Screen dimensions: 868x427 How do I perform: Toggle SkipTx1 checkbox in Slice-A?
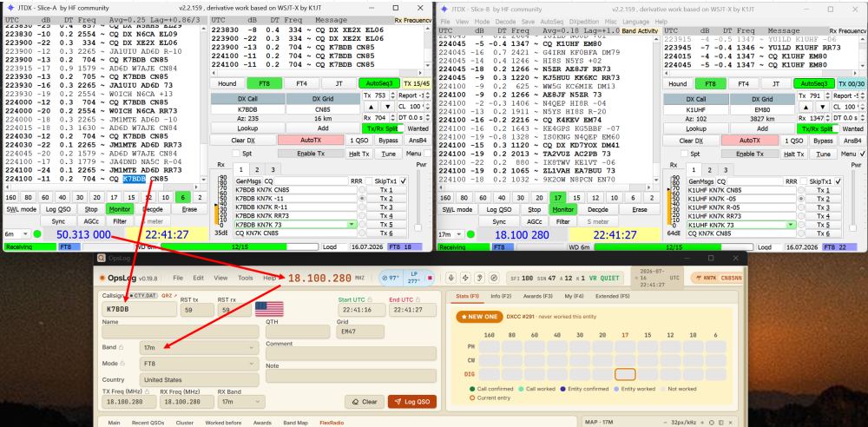pos(403,181)
